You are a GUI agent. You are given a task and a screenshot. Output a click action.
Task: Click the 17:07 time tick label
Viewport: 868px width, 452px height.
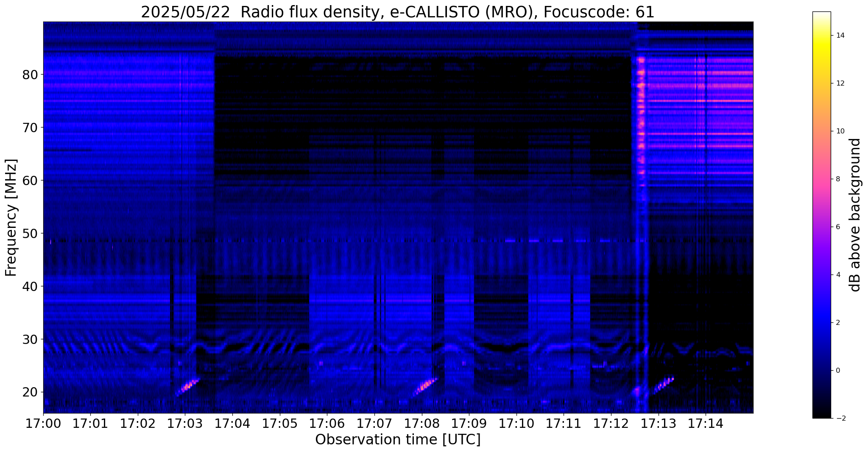coord(374,424)
